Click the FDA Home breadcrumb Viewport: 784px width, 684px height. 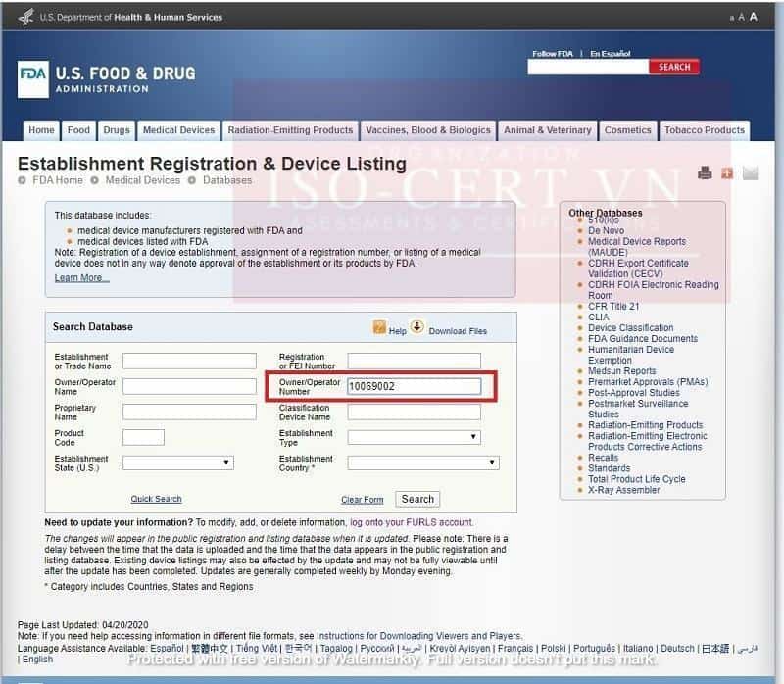tap(58, 180)
